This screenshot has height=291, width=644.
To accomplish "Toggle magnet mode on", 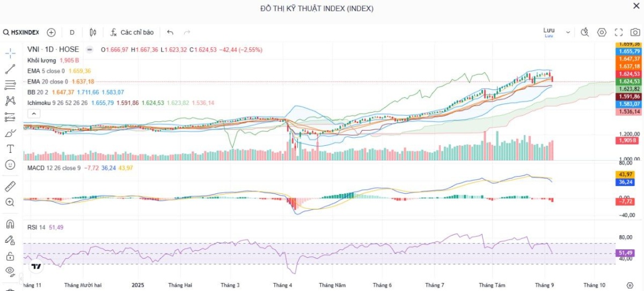I will (10, 224).
